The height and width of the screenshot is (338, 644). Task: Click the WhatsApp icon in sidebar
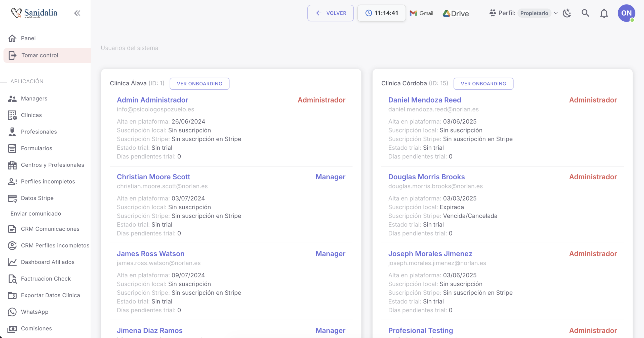pos(12,312)
